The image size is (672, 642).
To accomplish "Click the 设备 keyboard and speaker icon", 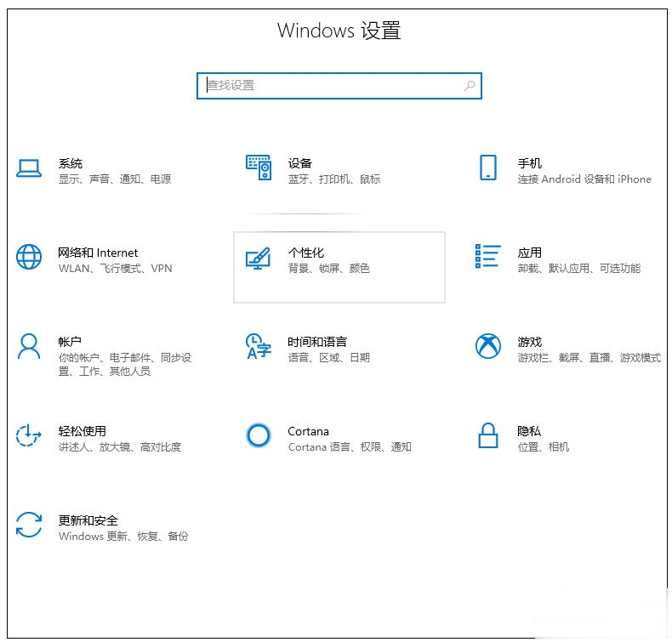I will (259, 168).
